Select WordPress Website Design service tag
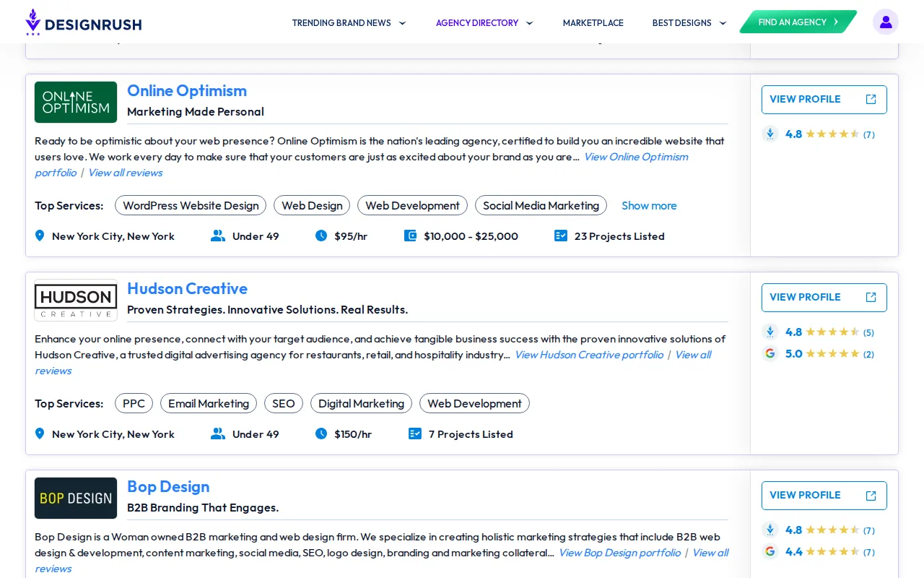This screenshot has width=924, height=578. [191, 205]
